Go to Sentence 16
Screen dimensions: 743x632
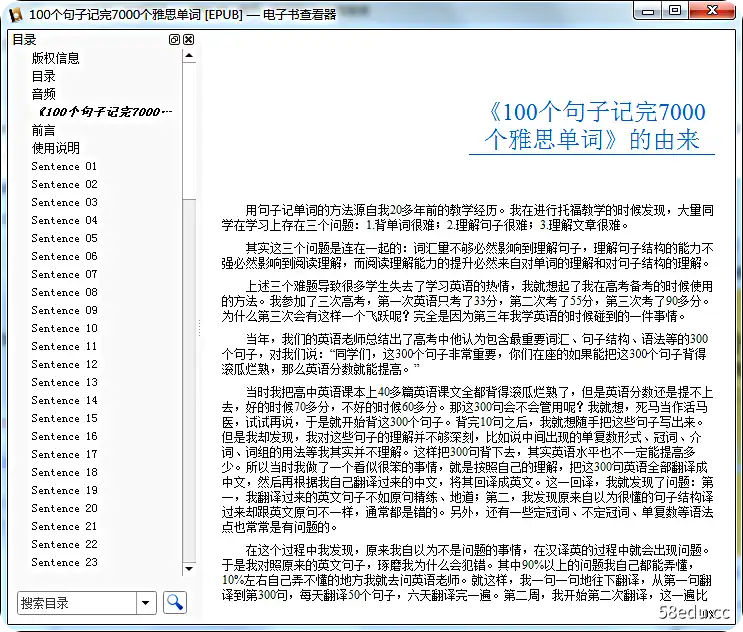pos(64,436)
